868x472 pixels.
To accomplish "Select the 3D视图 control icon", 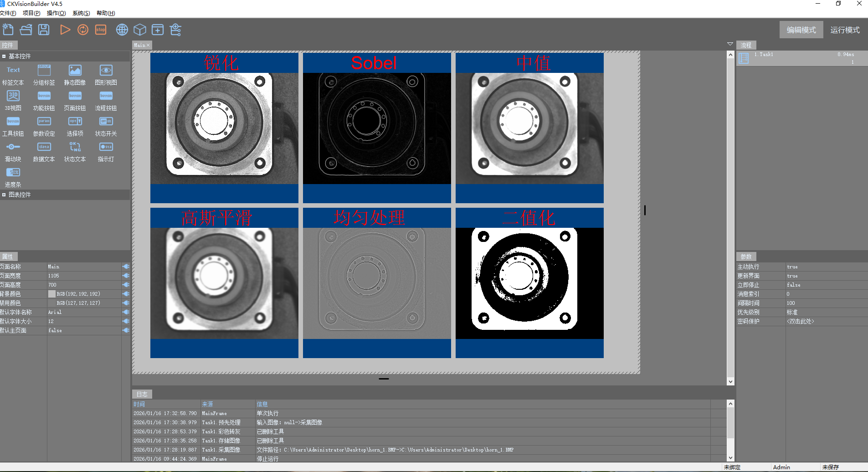I will [x=13, y=96].
